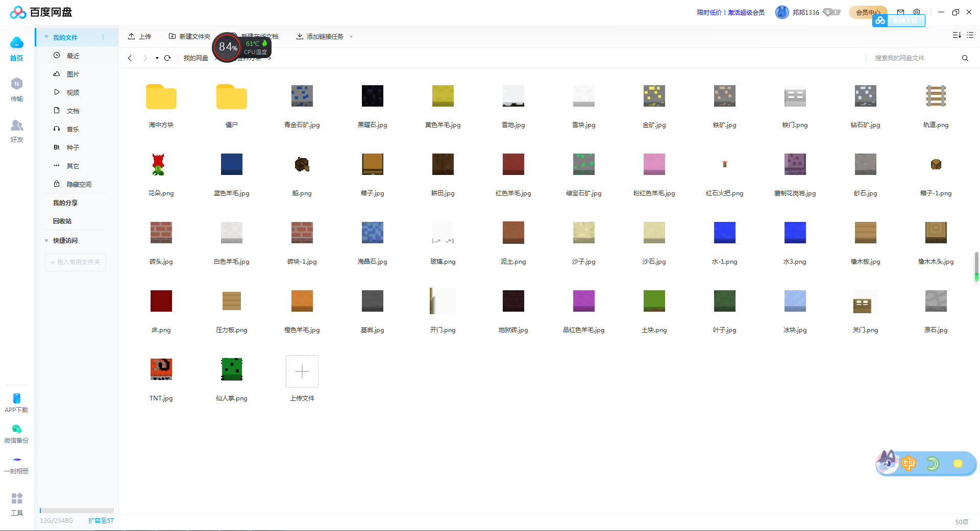This screenshot has width=980, height=531.
Task: Click the 拖入常用文件夹 add box
Action: pos(76,262)
